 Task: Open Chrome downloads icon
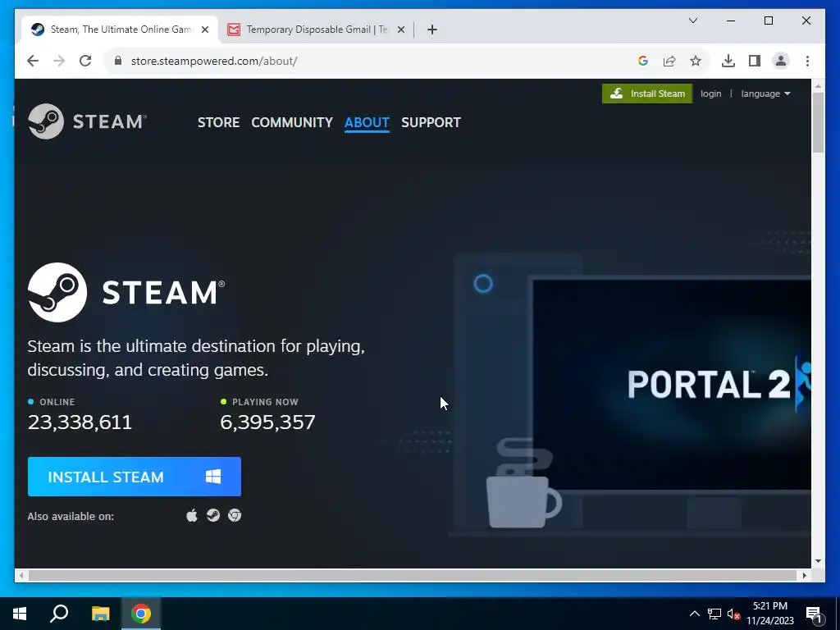728,61
